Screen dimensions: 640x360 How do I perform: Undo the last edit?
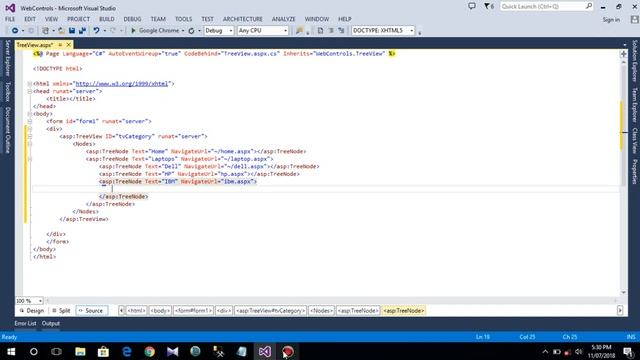[x=96, y=31]
